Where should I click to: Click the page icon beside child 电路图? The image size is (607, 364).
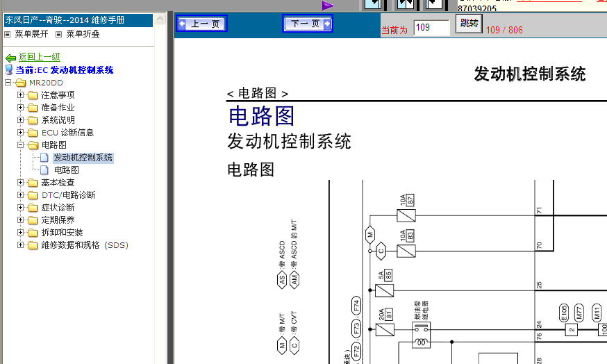pyautogui.click(x=44, y=170)
